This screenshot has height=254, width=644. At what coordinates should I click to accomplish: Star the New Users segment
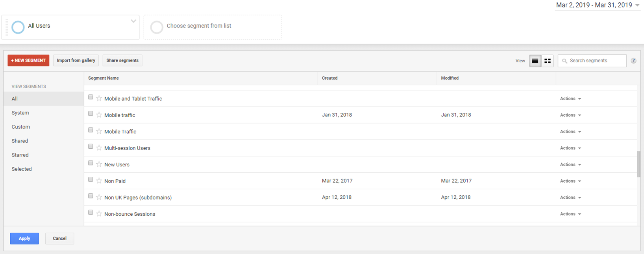click(99, 164)
